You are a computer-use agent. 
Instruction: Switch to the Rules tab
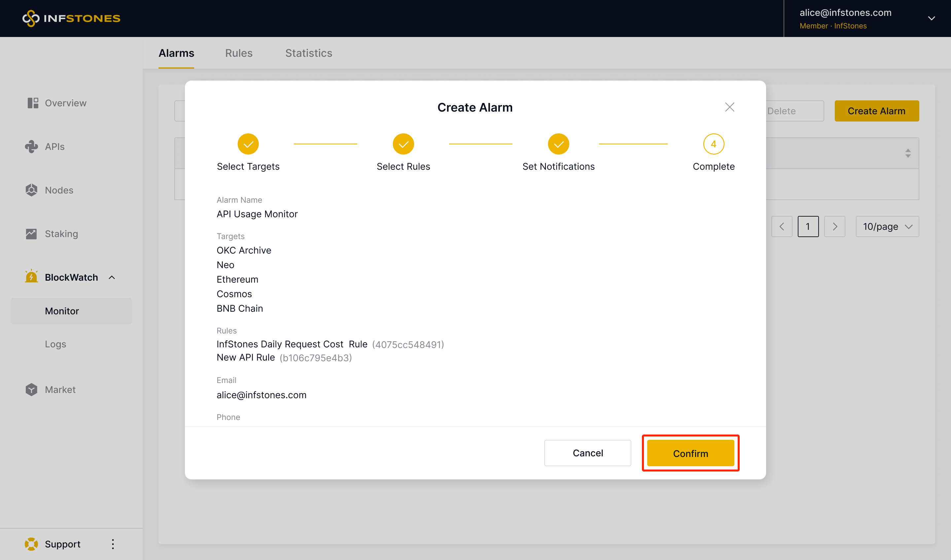click(238, 53)
